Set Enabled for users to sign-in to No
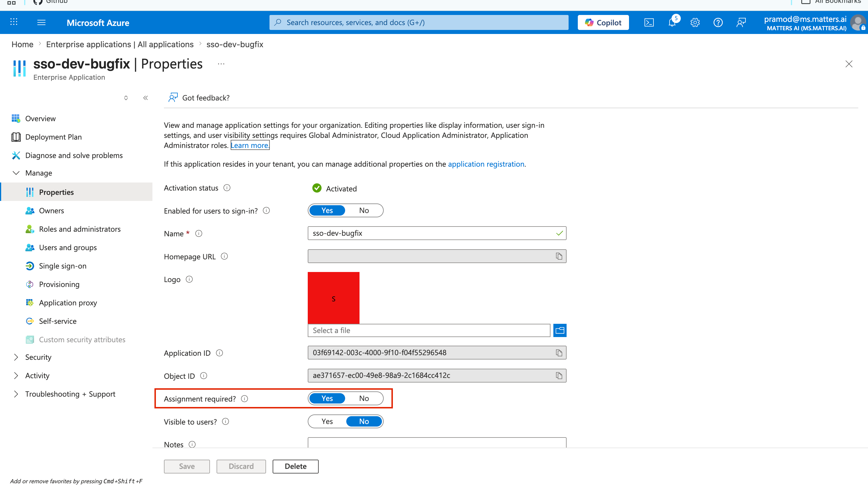Image resolution: width=868 pixels, height=487 pixels. pyautogui.click(x=364, y=210)
